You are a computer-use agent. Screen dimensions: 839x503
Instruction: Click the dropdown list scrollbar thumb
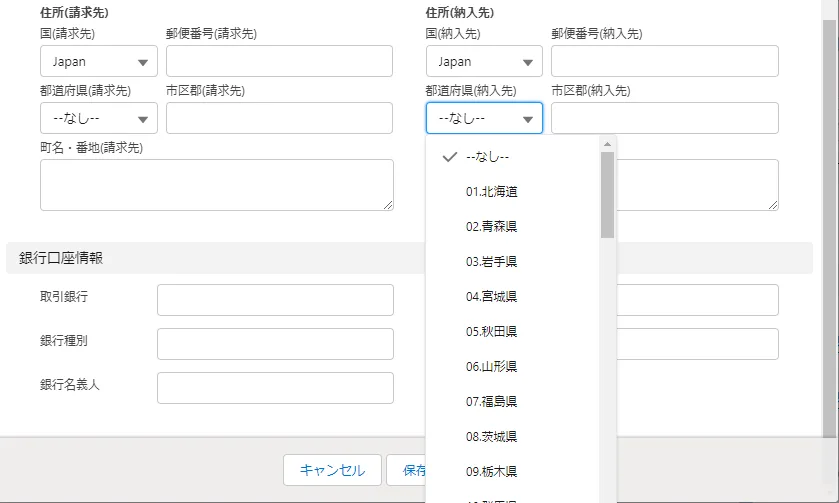tap(607, 195)
